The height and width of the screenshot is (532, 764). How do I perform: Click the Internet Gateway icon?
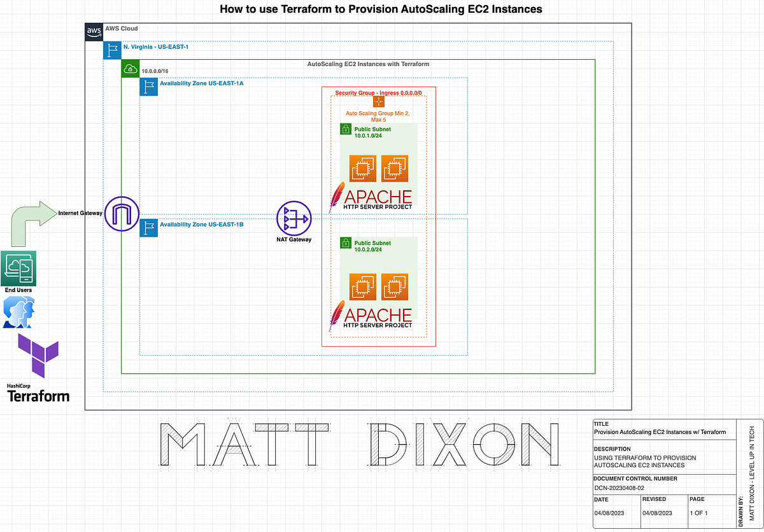[x=121, y=214]
